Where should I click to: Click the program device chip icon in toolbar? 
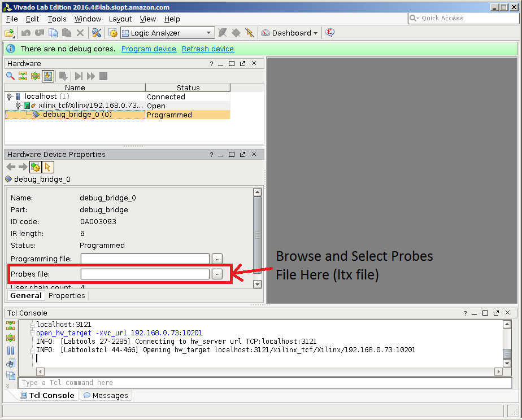click(x=236, y=33)
